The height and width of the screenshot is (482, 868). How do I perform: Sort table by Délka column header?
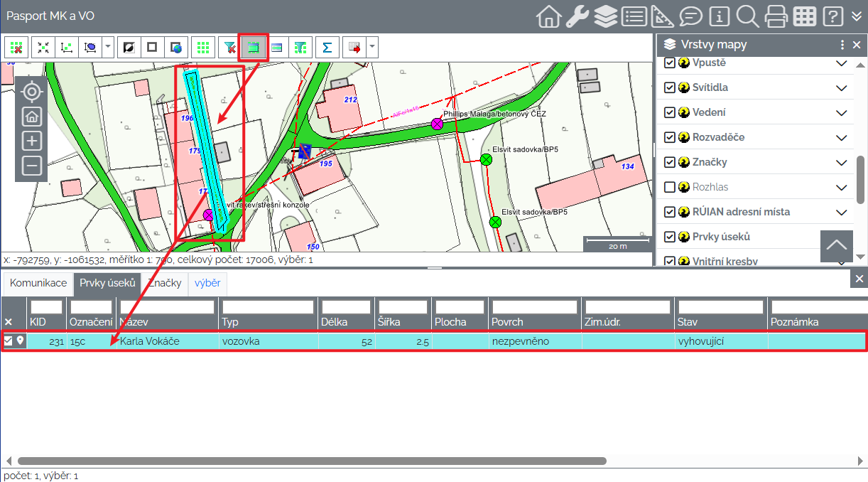coord(333,322)
